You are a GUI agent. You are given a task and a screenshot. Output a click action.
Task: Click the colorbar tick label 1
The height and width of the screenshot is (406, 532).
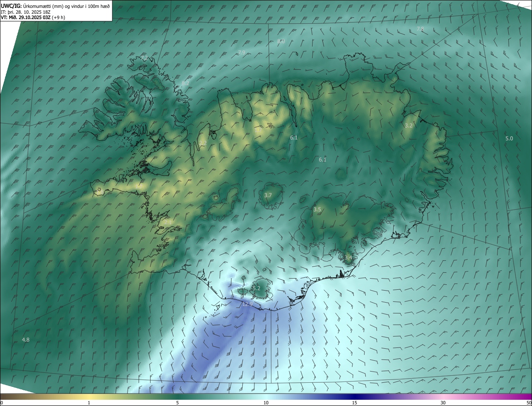89,403
